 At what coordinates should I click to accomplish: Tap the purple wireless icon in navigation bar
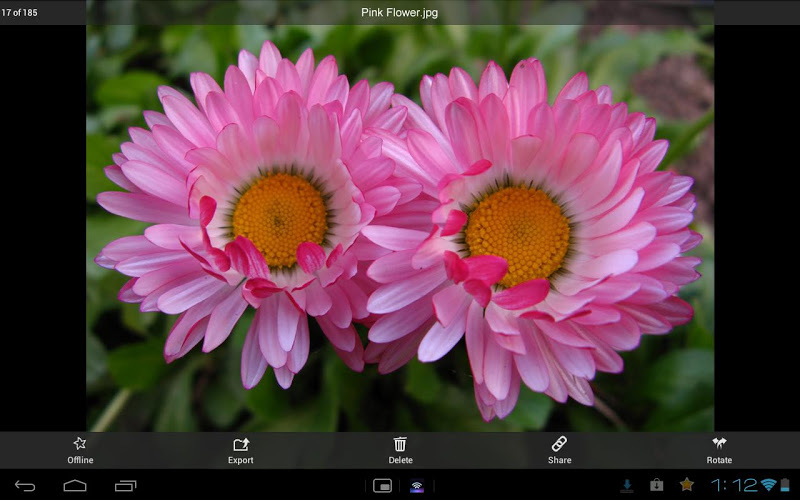point(416,486)
